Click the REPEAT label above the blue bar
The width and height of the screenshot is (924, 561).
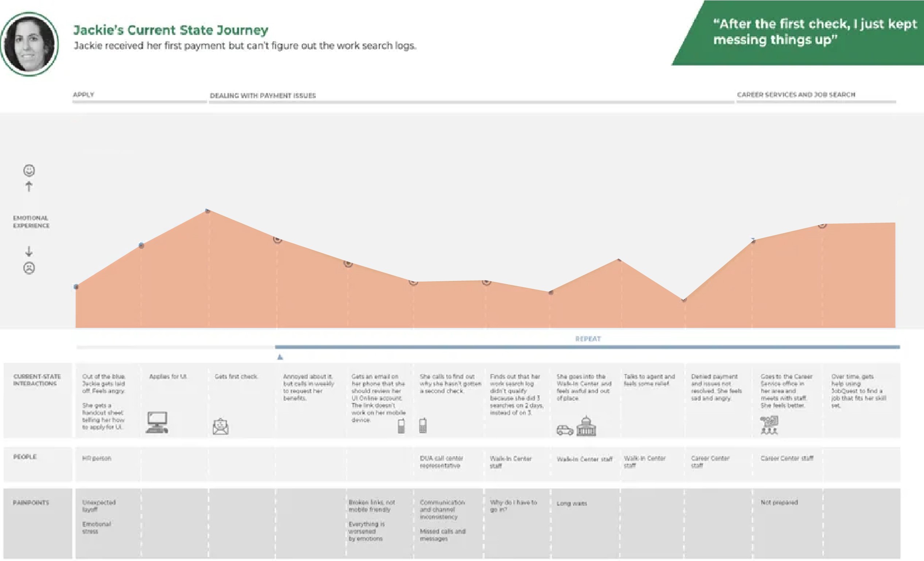[588, 339]
